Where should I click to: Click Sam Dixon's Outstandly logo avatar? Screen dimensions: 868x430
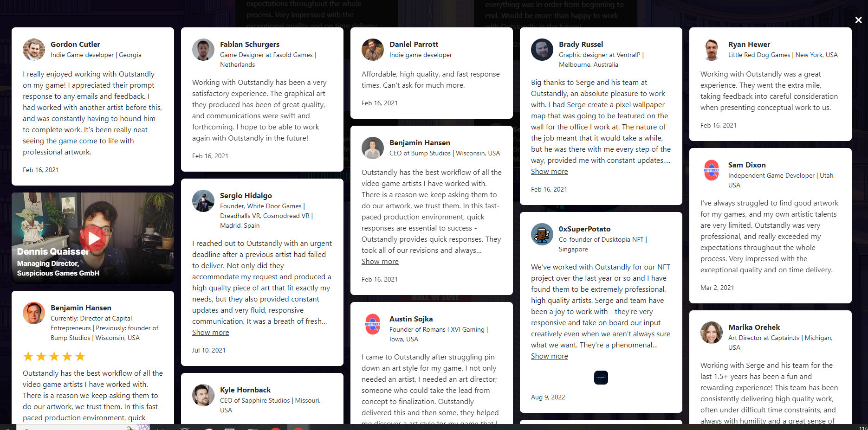[712, 170]
